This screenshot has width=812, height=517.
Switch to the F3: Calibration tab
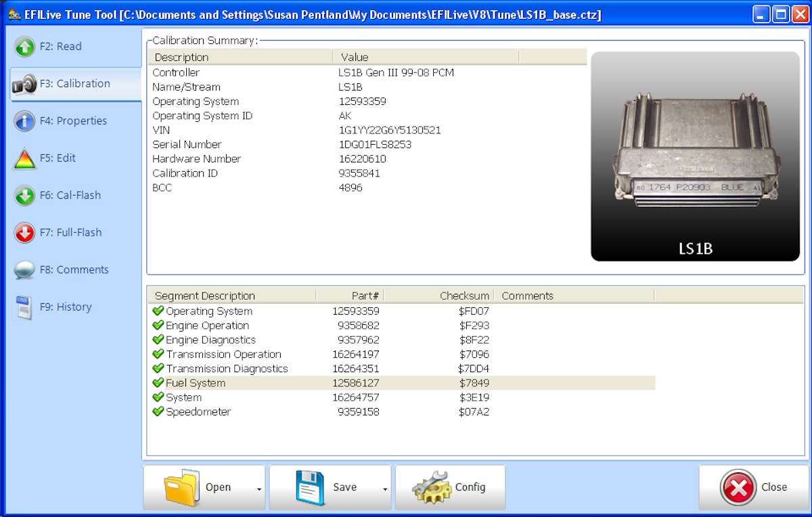(x=74, y=84)
